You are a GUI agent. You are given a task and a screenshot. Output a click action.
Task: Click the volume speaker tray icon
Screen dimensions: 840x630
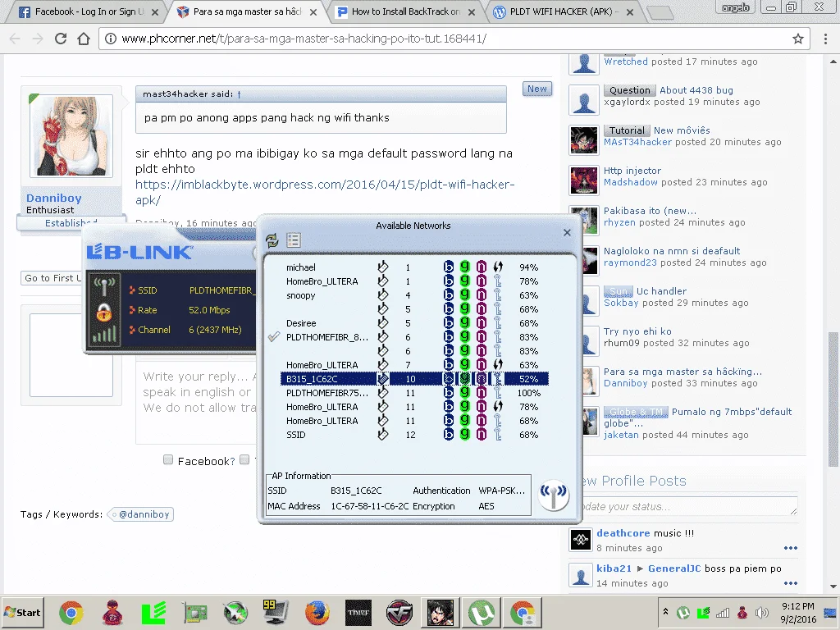click(x=760, y=612)
